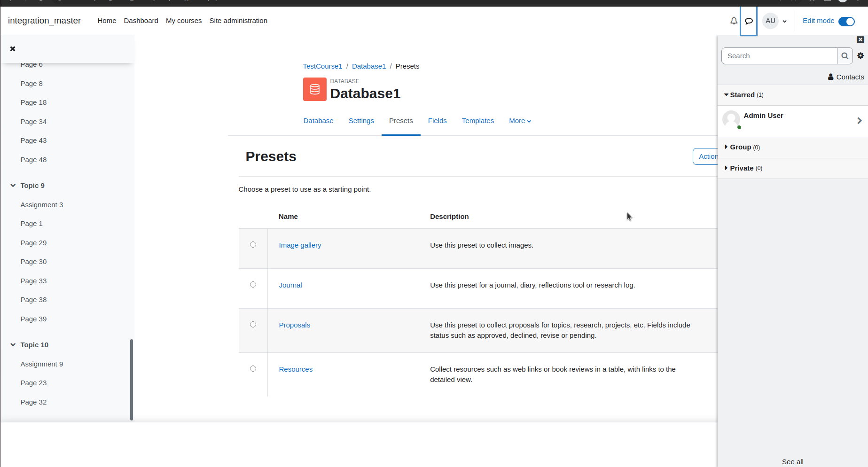The image size is (868, 467).
Task: Open Page 23 in course index
Action: coord(33,383)
